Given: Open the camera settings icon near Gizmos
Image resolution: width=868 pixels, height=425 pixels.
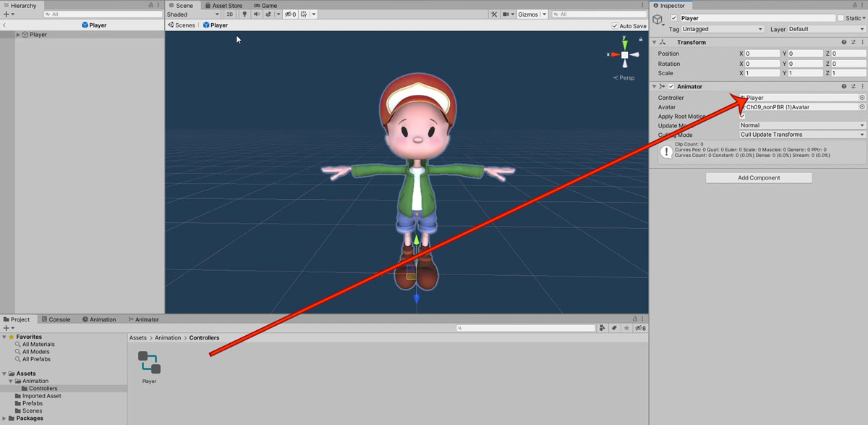Looking at the screenshot, I should point(505,14).
